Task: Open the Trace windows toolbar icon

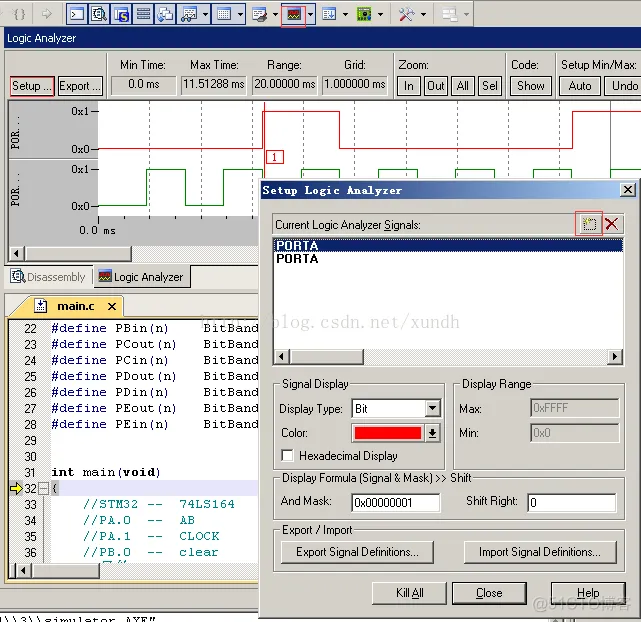Action: pos(329,14)
